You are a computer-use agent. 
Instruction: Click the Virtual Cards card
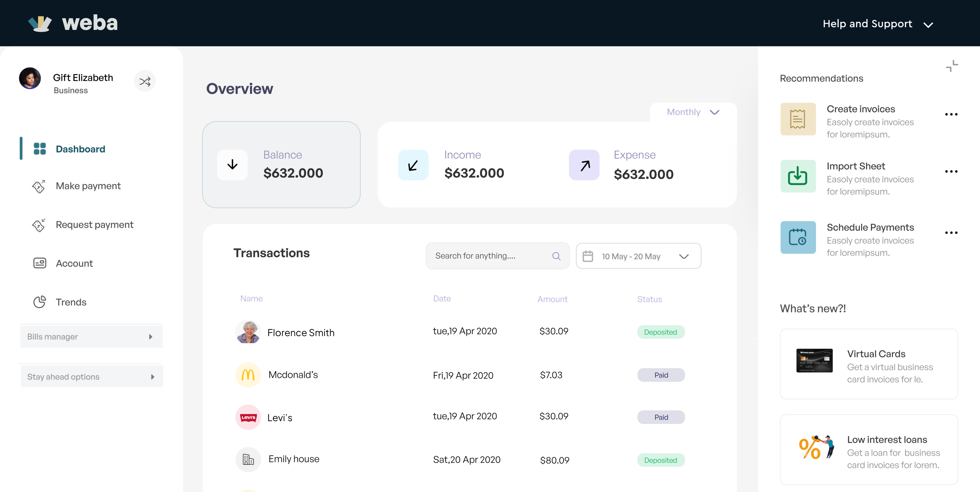click(x=869, y=364)
